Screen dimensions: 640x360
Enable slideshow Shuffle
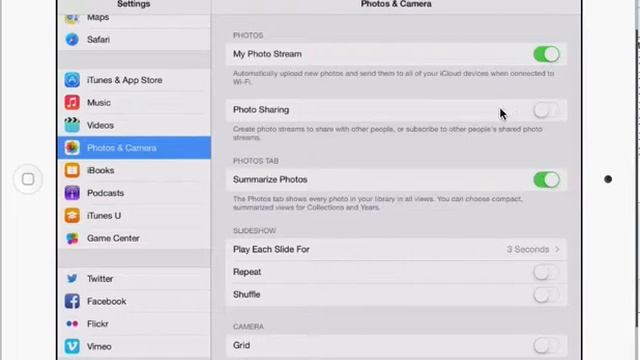click(546, 295)
